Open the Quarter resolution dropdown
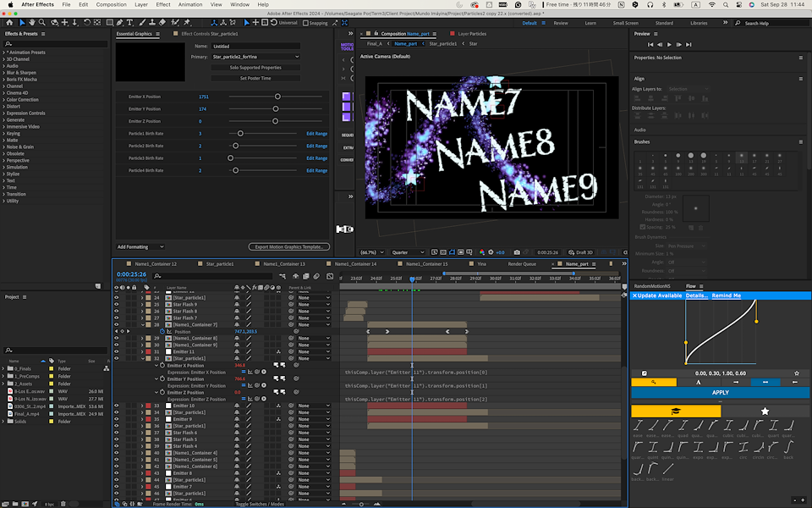812x508 pixels. click(409, 252)
